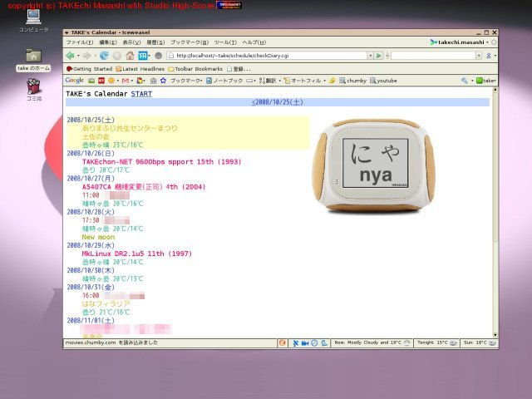Click the youtube bookmark button
This screenshot has height=399, width=532.
tap(384, 81)
